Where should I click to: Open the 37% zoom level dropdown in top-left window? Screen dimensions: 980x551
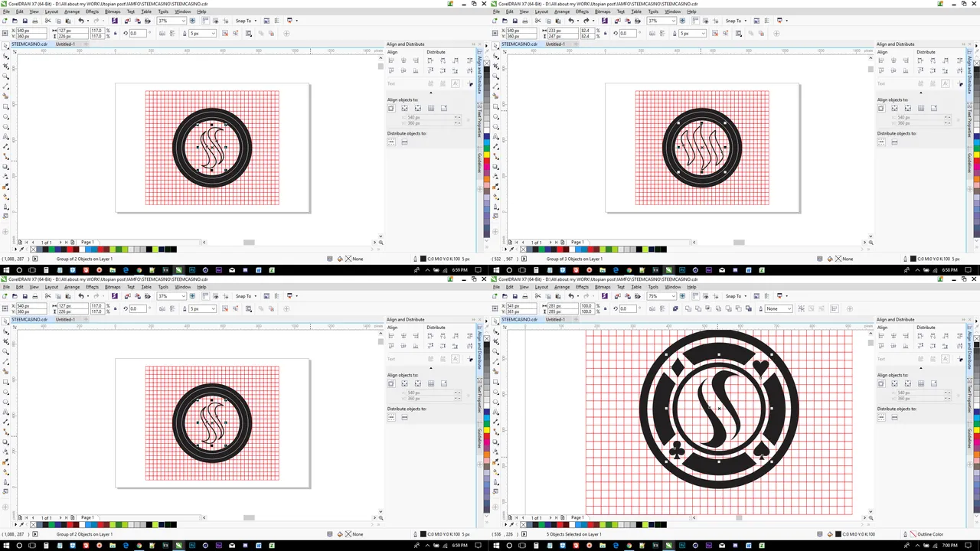(x=183, y=21)
